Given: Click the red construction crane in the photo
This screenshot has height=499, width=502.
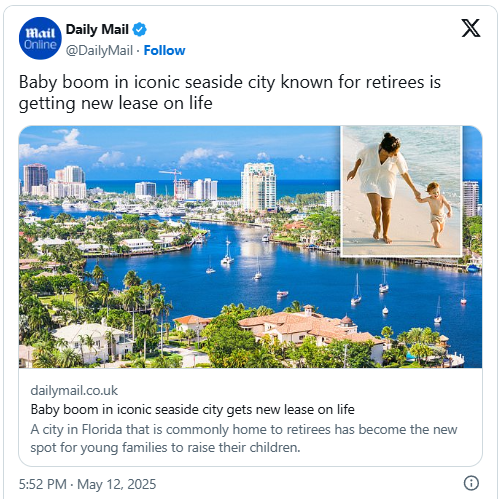Looking at the screenshot, I should pos(173,183).
